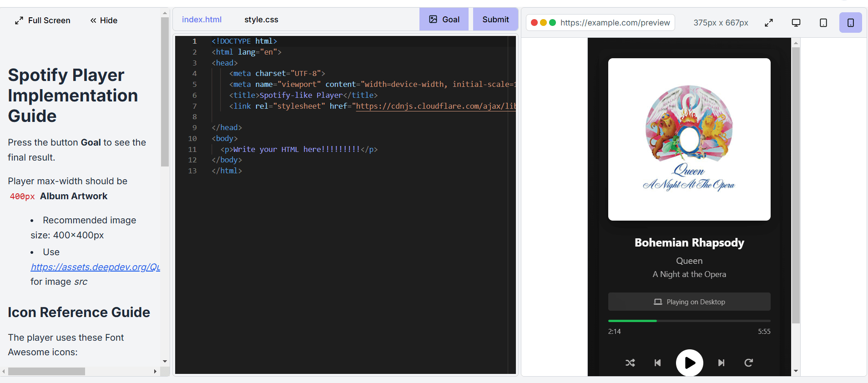Click the preview scroll down arrow
Image resolution: width=868 pixels, height=383 pixels.
796,371
